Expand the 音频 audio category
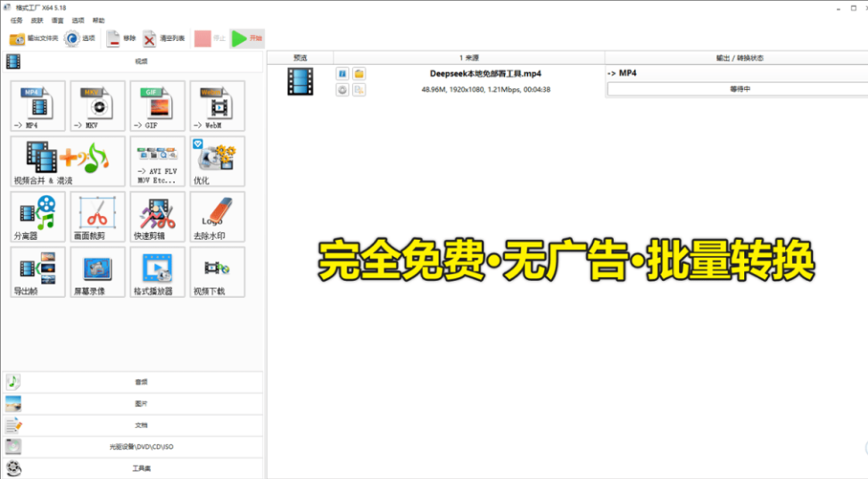This screenshot has width=868, height=479. (x=133, y=382)
